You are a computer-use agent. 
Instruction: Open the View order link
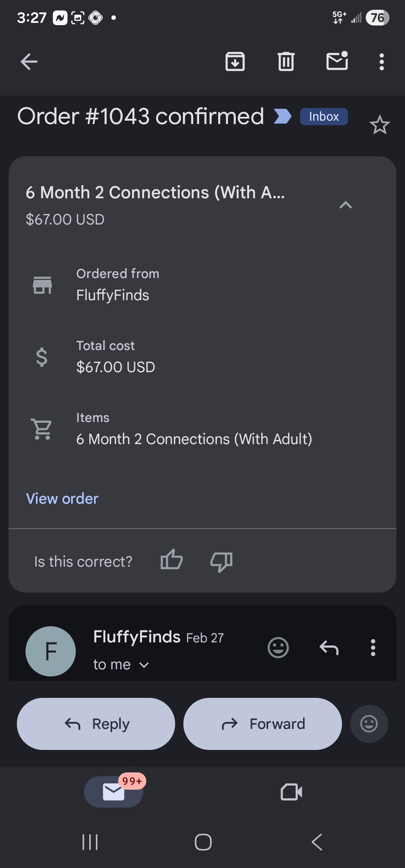[x=62, y=499]
